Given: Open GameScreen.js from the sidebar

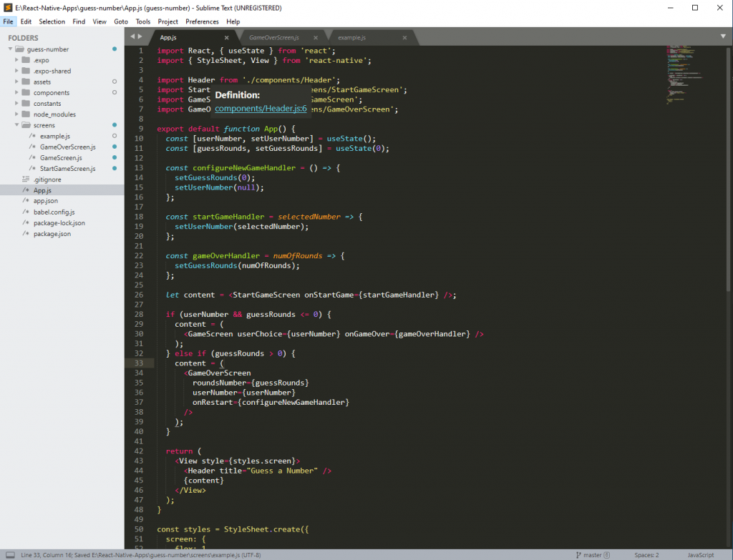Looking at the screenshot, I should click(x=61, y=158).
